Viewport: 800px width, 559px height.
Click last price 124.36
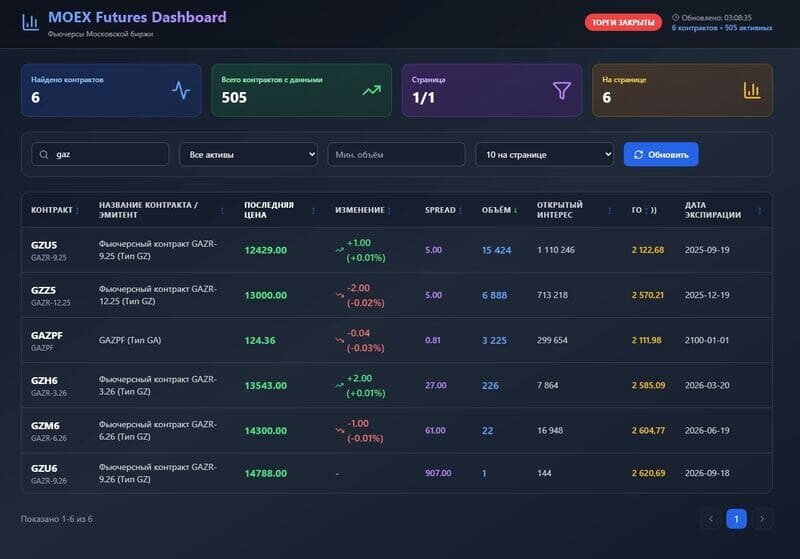(x=260, y=340)
